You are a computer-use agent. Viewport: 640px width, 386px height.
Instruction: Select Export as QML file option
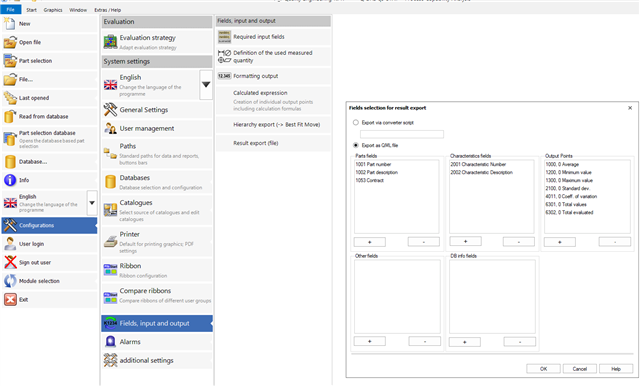[356, 145]
